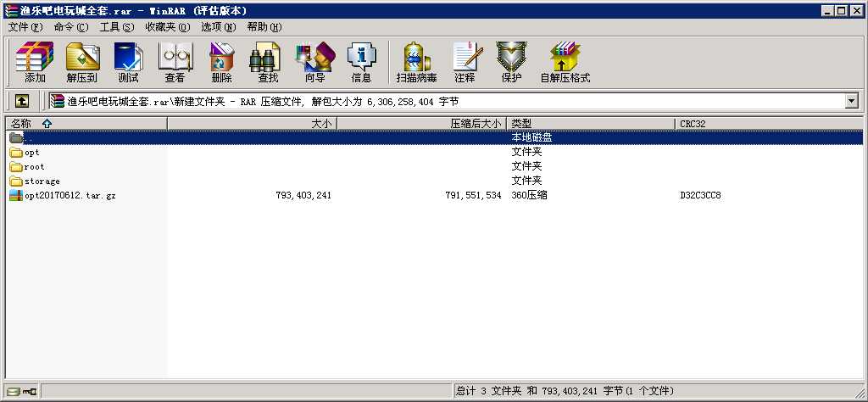Open the 文件(F) menu
868x402 pixels.
25,26
